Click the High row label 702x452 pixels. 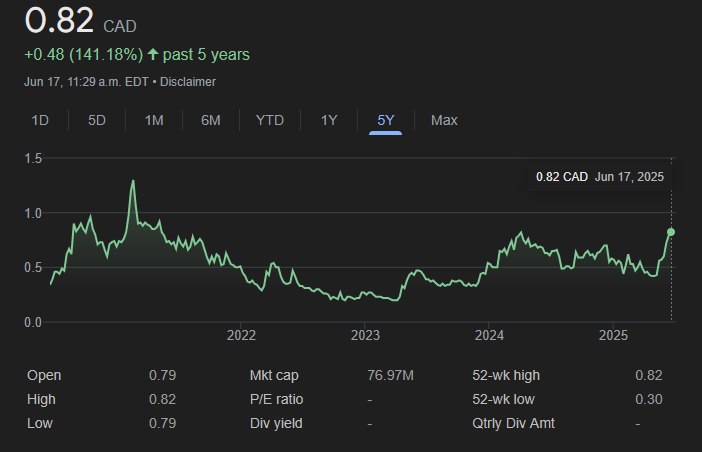[x=41, y=399]
